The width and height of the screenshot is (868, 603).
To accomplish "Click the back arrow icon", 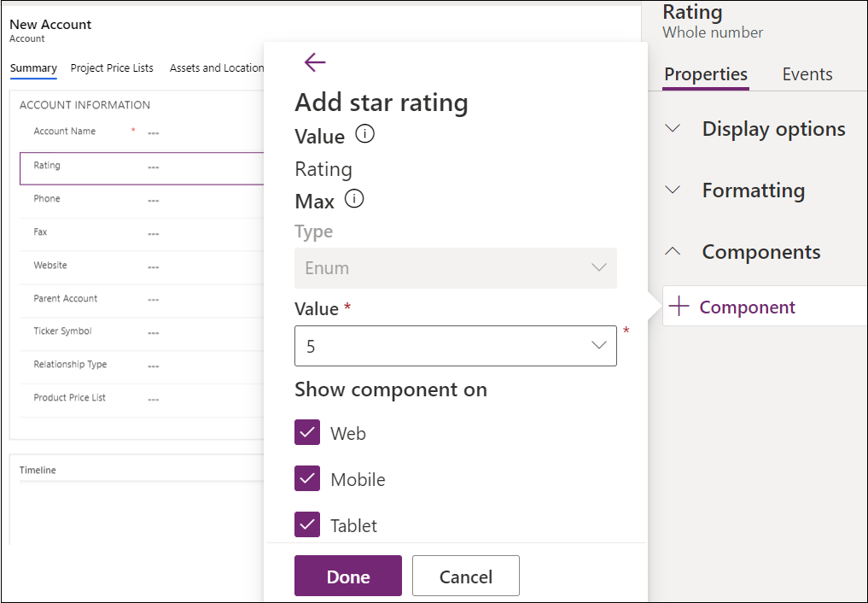I will pyautogui.click(x=315, y=62).
